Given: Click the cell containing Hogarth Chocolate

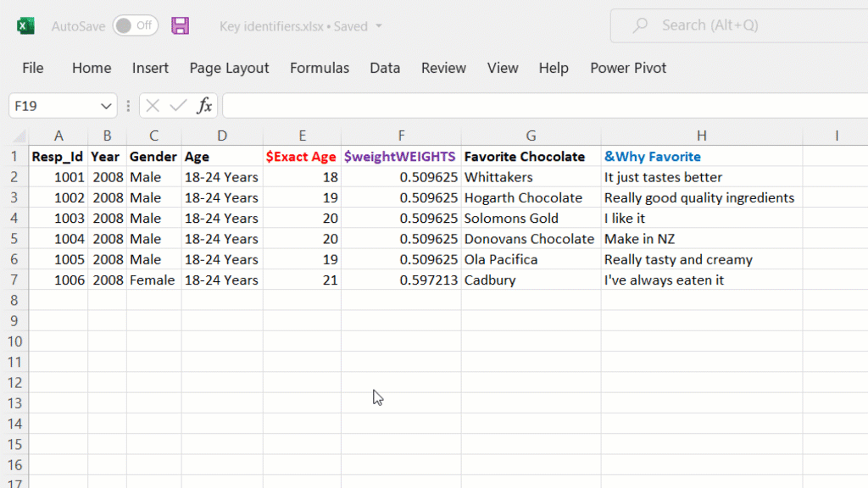Looking at the screenshot, I should tap(531, 197).
